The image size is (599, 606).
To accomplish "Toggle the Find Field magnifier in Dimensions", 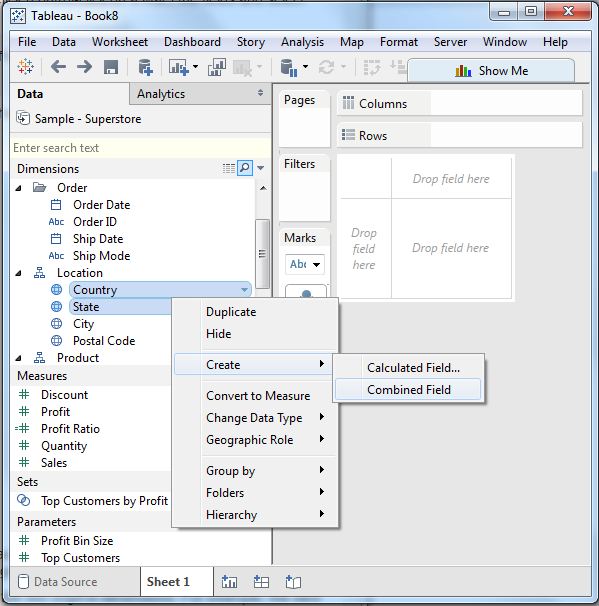I will click(245, 168).
